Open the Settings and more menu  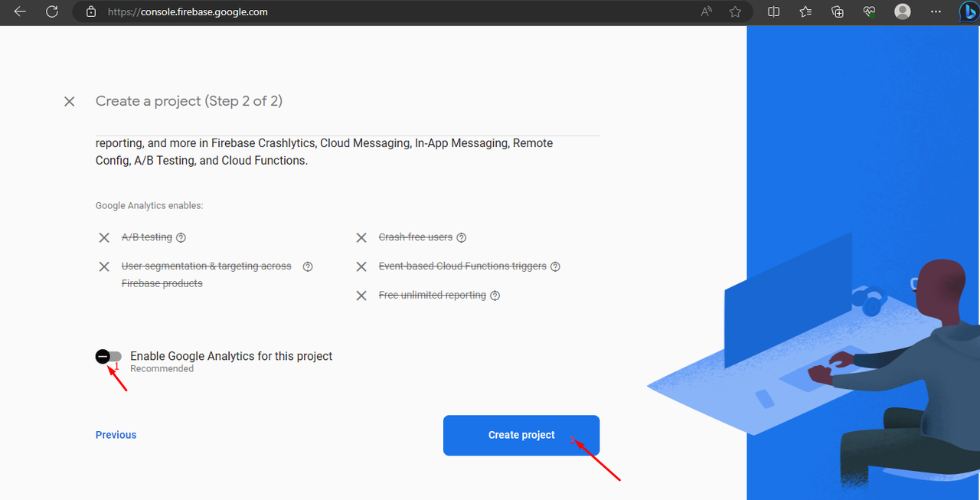click(936, 11)
